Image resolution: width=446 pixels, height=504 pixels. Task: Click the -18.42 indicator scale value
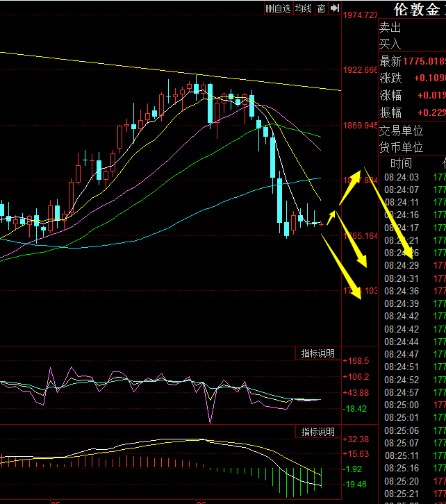point(355,408)
